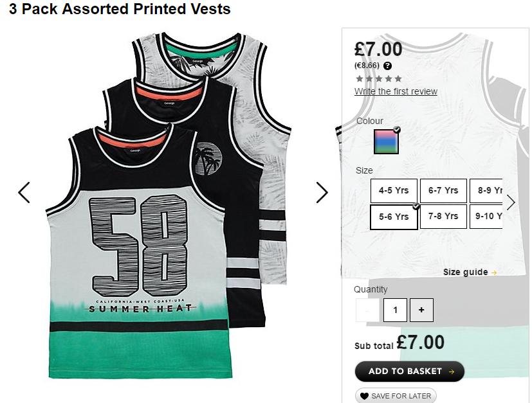
Task: Open Write the first review link
Action: click(396, 91)
